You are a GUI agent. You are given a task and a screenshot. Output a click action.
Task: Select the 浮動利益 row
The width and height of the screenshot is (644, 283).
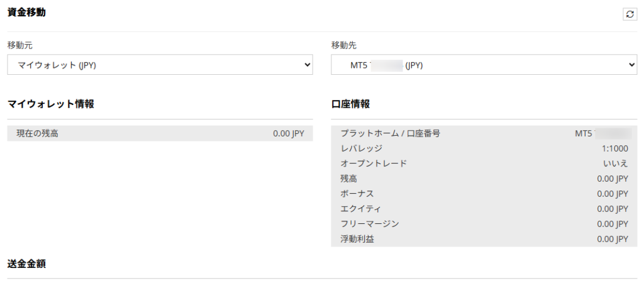pyautogui.click(x=484, y=239)
